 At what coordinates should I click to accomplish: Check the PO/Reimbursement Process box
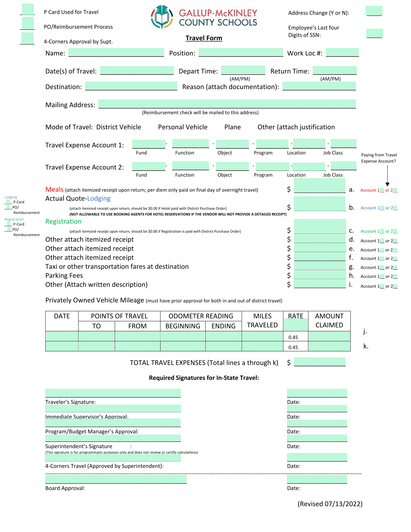[x=28, y=23]
